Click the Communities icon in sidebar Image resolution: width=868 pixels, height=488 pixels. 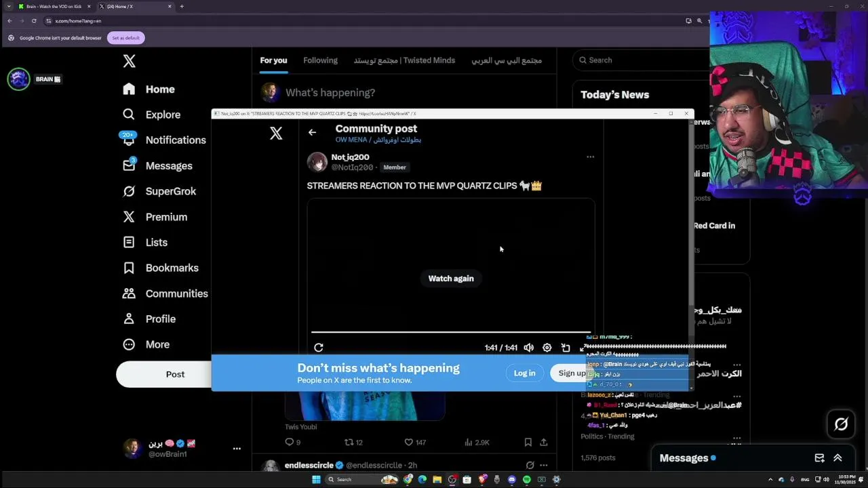129,293
